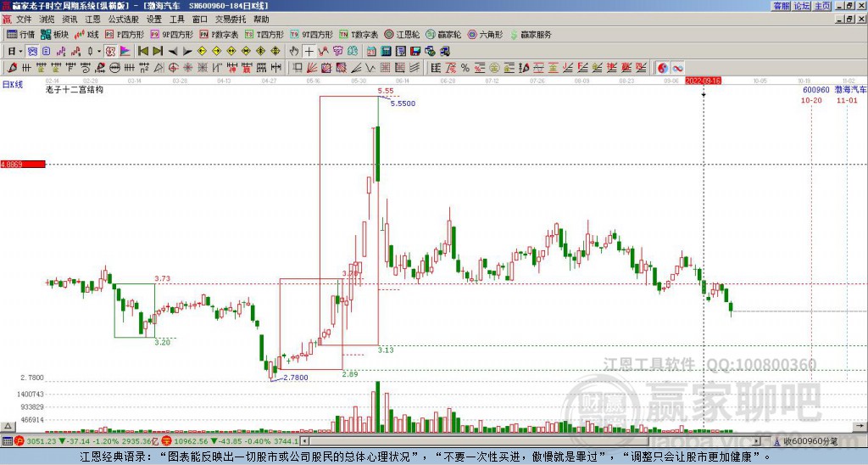Jump to the first bar icon
This screenshot has height=465, width=868.
click(143, 52)
